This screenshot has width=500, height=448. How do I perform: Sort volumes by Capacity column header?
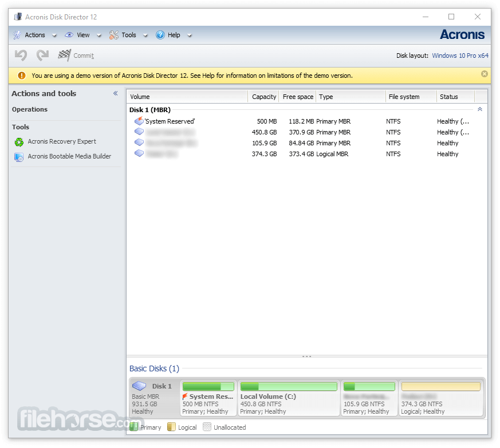pos(263,97)
